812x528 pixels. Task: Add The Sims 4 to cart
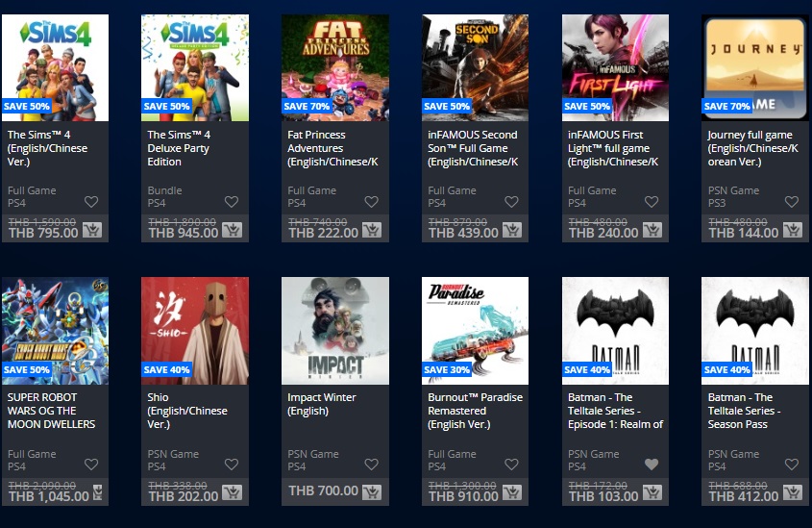tap(92, 230)
